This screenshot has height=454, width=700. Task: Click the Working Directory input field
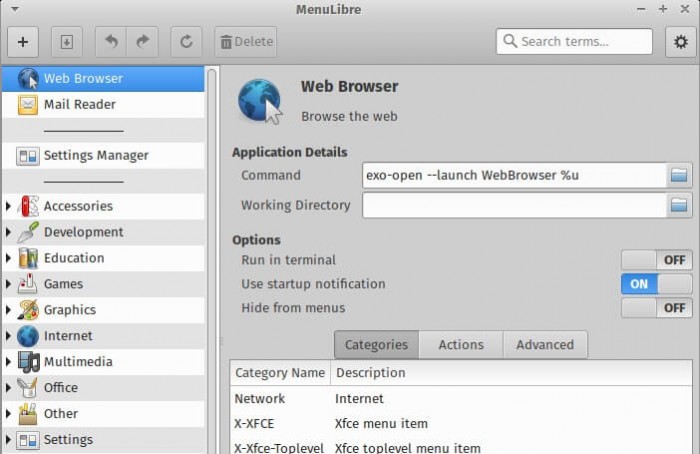pyautogui.click(x=514, y=205)
